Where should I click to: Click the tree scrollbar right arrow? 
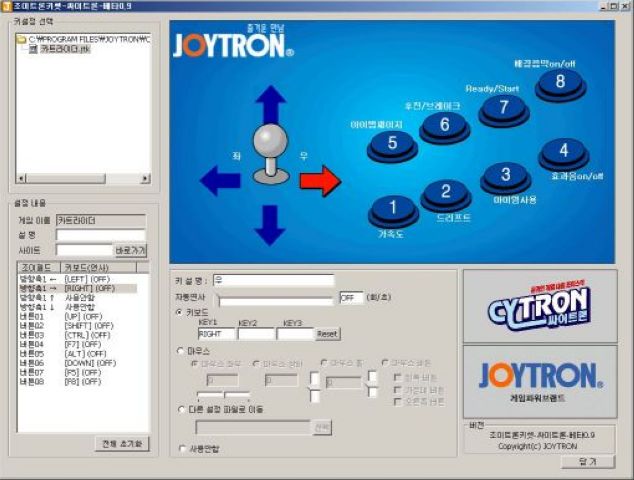146,178
